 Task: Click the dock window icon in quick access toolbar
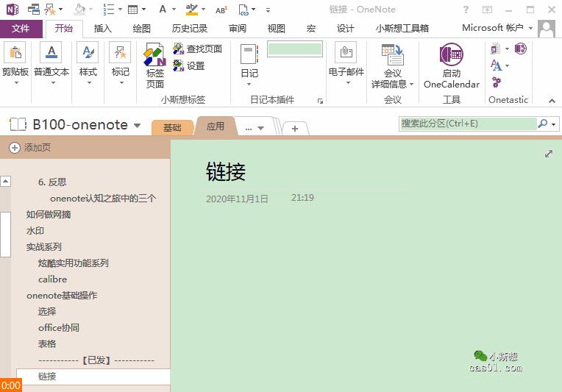(34, 10)
